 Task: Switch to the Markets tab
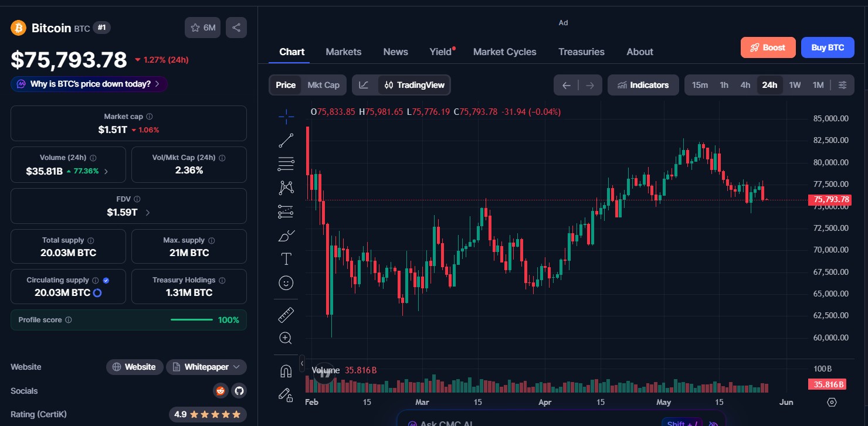[344, 52]
